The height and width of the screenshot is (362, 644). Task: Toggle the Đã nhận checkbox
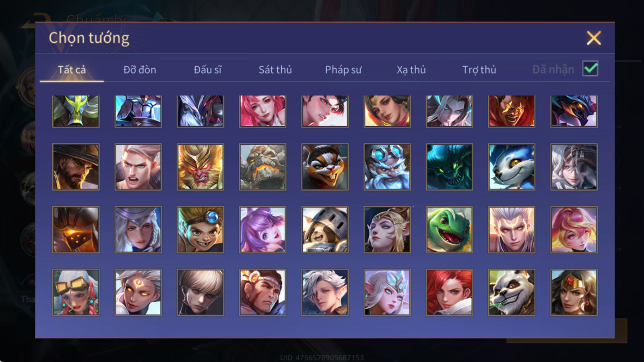590,69
